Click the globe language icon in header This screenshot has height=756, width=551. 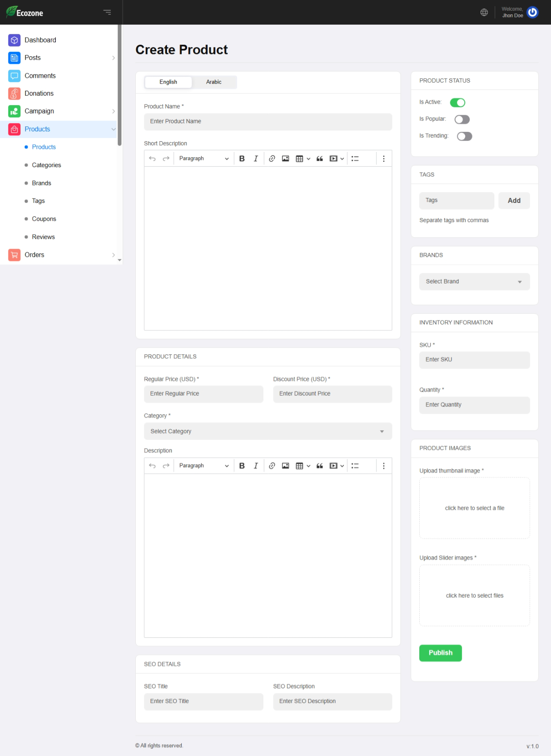[x=484, y=13]
